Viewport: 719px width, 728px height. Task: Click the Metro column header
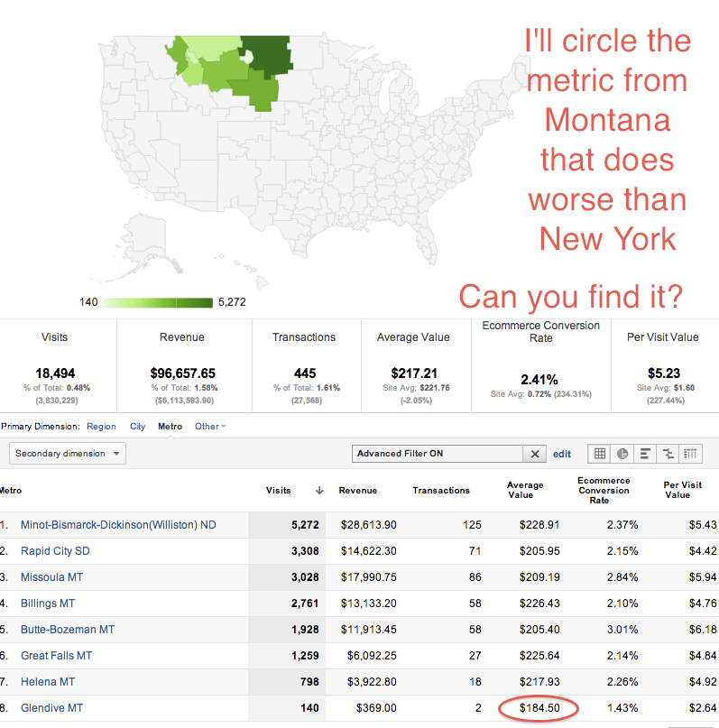pyautogui.click(x=11, y=490)
